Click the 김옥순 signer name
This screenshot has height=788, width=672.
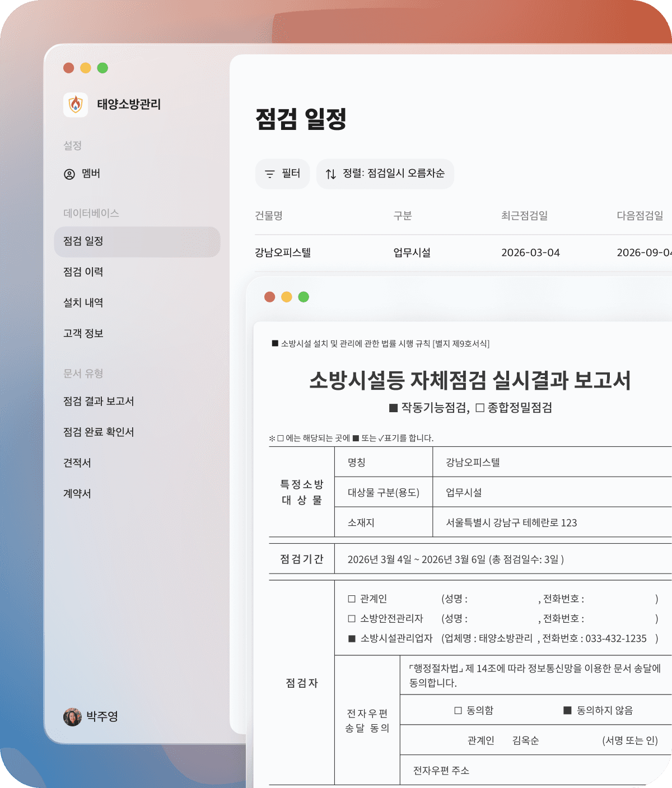[526, 741]
